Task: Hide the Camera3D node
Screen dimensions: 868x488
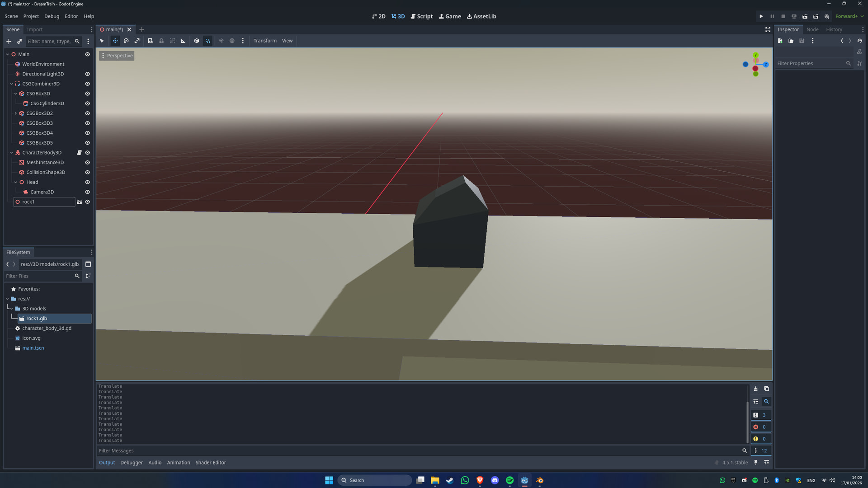Action: click(x=87, y=192)
